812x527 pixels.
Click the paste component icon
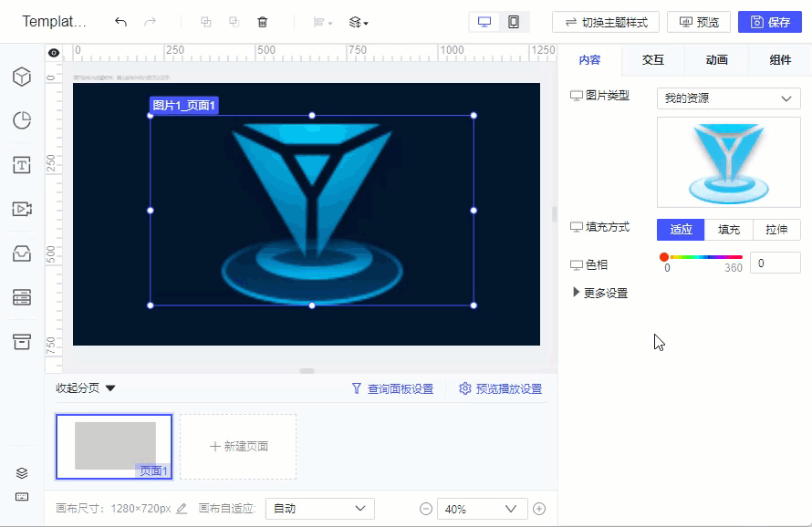[234, 22]
